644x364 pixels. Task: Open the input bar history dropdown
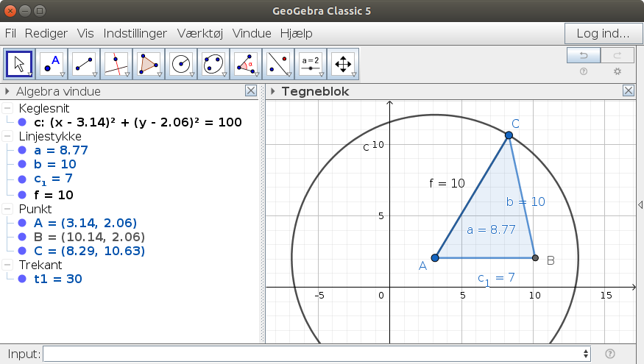pos(586,354)
